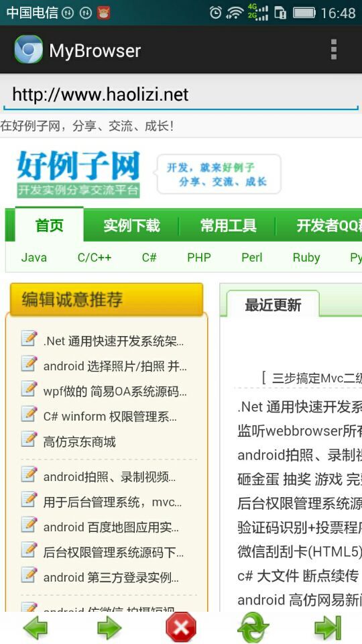Open the PHP category link
Screen dimensions: 362x644
coord(199,258)
